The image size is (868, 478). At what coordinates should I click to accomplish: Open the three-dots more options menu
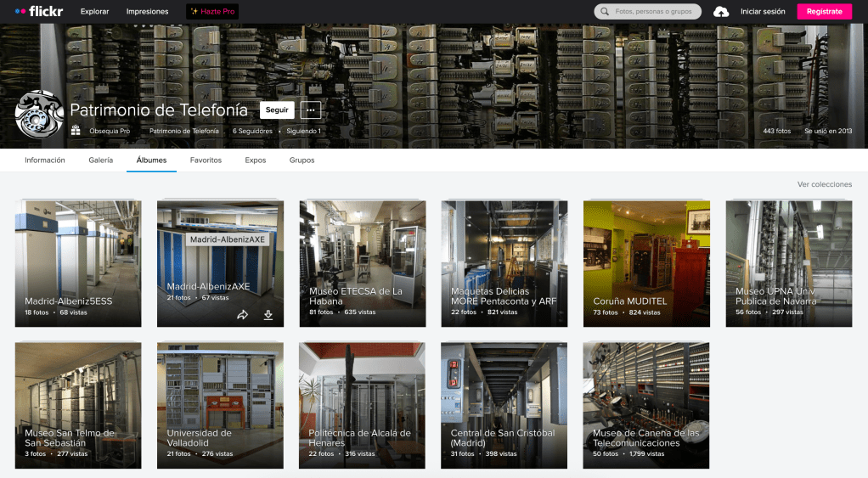310,110
